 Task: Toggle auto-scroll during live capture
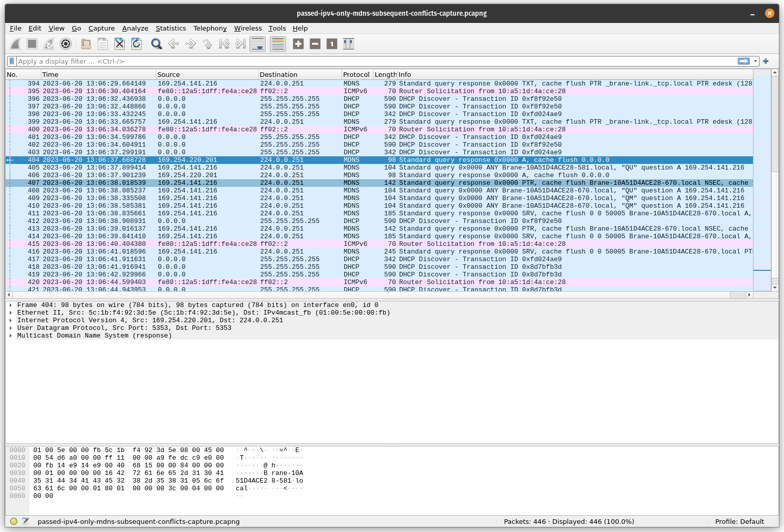coord(258,44)
